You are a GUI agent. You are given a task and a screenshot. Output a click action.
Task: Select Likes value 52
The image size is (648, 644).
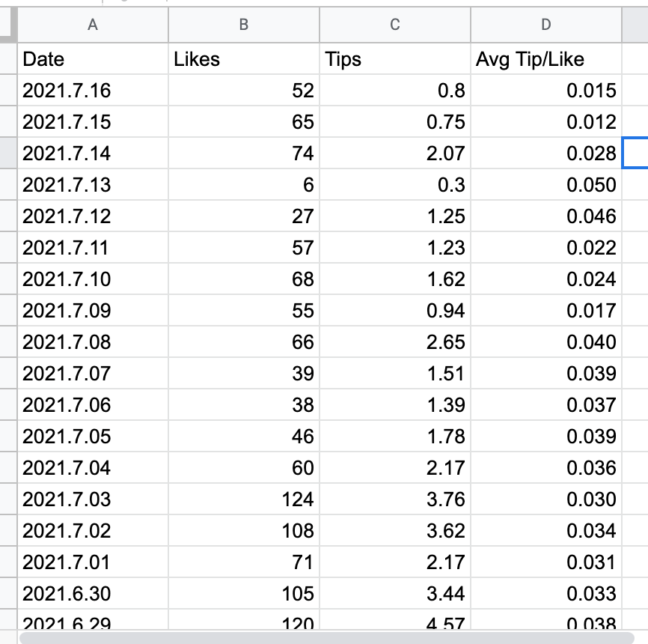coord(244,90)
